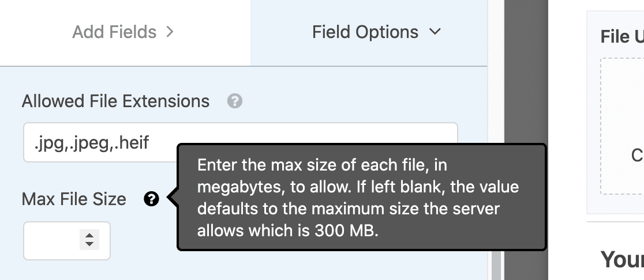Click the Max File Size label text
Viewport: 644px width, 280px height.
click(74, 199)
